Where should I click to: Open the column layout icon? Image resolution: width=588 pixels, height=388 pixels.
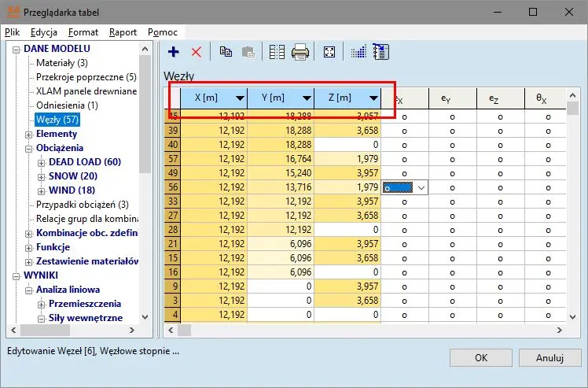click(277, 52)
